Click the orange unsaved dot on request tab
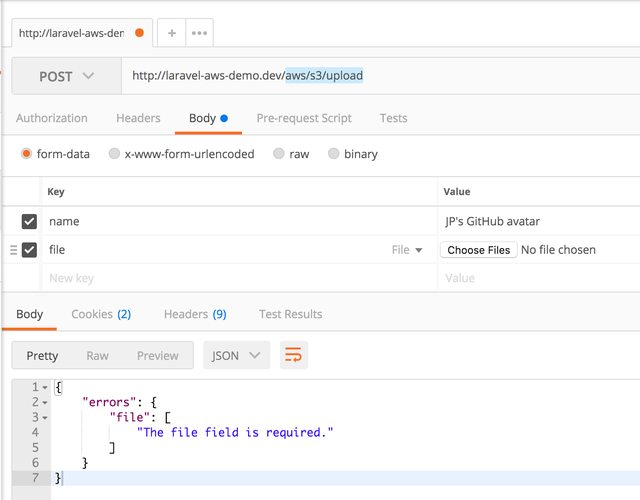The width and height of the screenshot is (640, 500). [139, 33]
